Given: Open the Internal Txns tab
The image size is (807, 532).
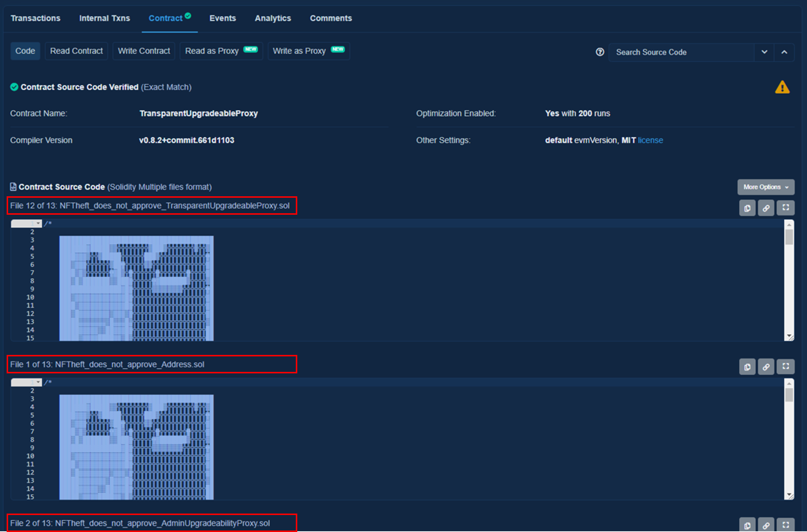Looking at the screenshot, I should point(104,18).
